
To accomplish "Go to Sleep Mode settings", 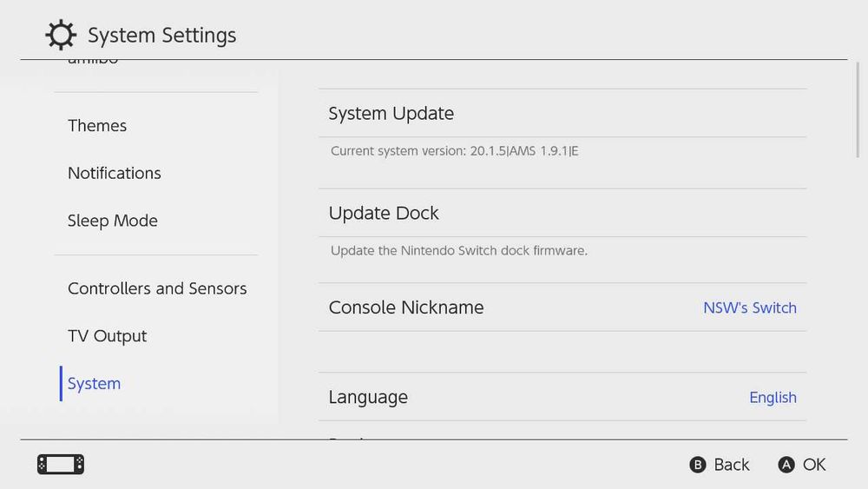I will [x=113, y=221].
